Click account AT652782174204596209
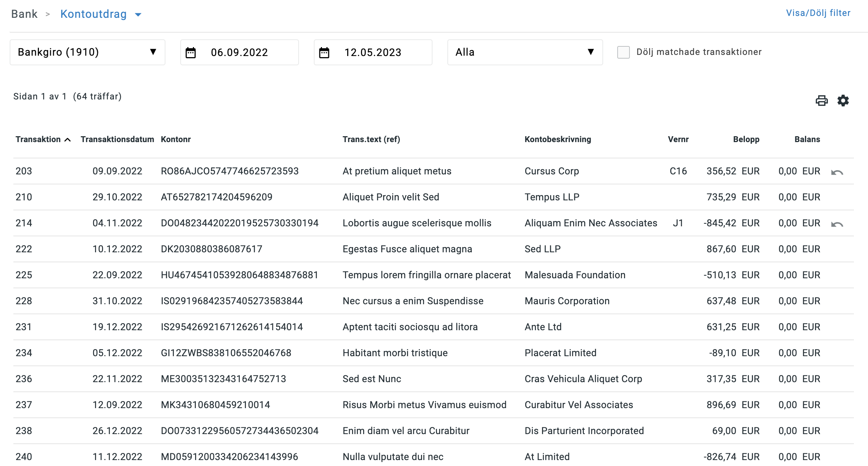868x466 pixels. pyautogui.click(x=217, y=197)
